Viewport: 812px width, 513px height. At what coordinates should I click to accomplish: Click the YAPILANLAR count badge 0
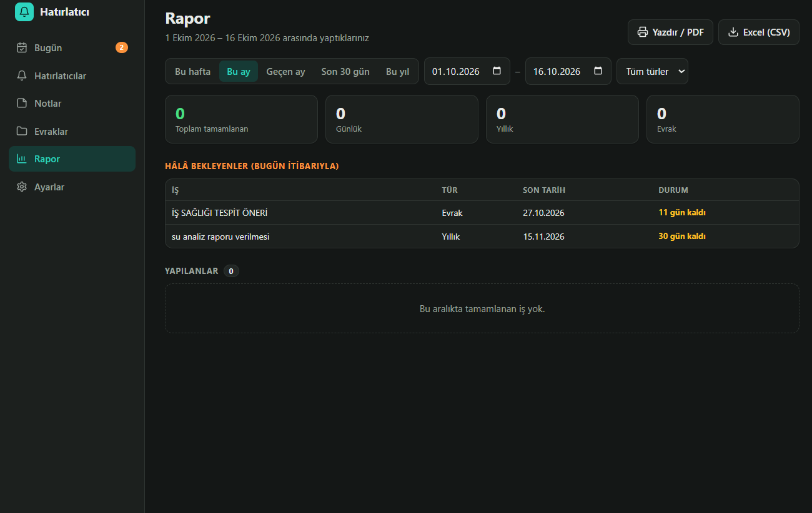point(231,271)
